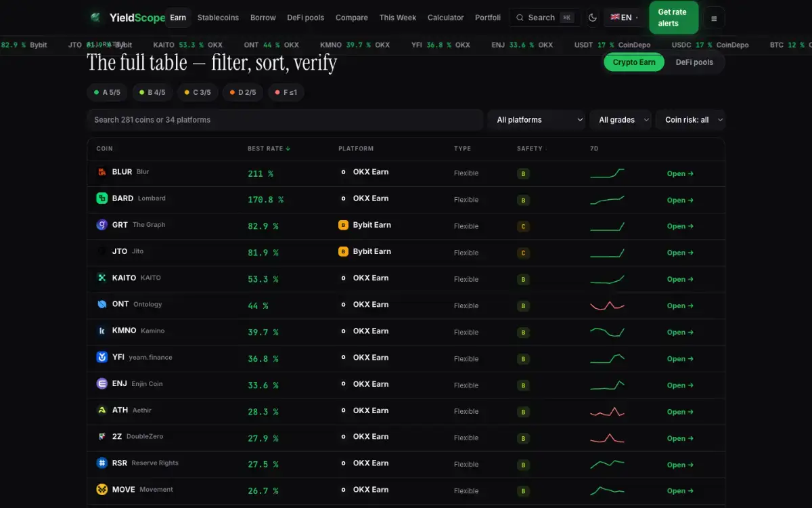This screenshot has width=812, height=508.
Task: View the 7D sparkline for BLUR
Action: [607, 173]
